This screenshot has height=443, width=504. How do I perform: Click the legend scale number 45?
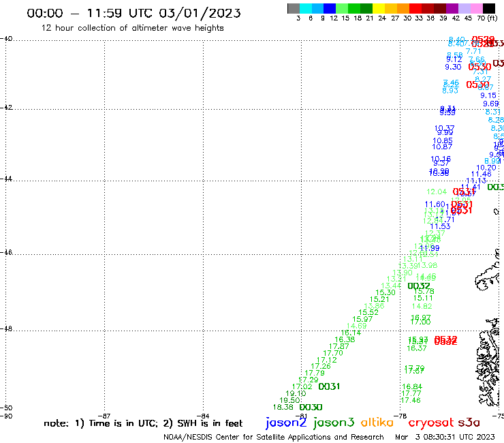click(x=468, y=18)
